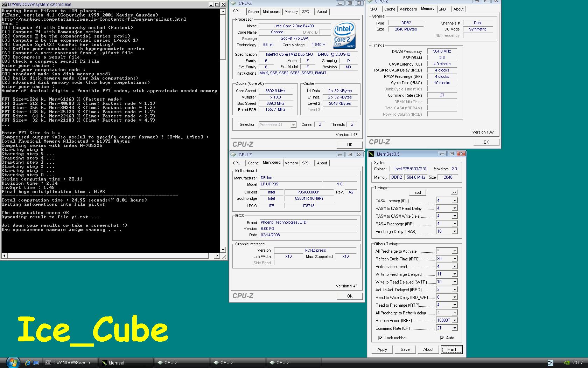Open the Refresh Cycle Time (tRFC) dropdown
The width and height of the screenshot is (588, 368).
coord(455,259)
